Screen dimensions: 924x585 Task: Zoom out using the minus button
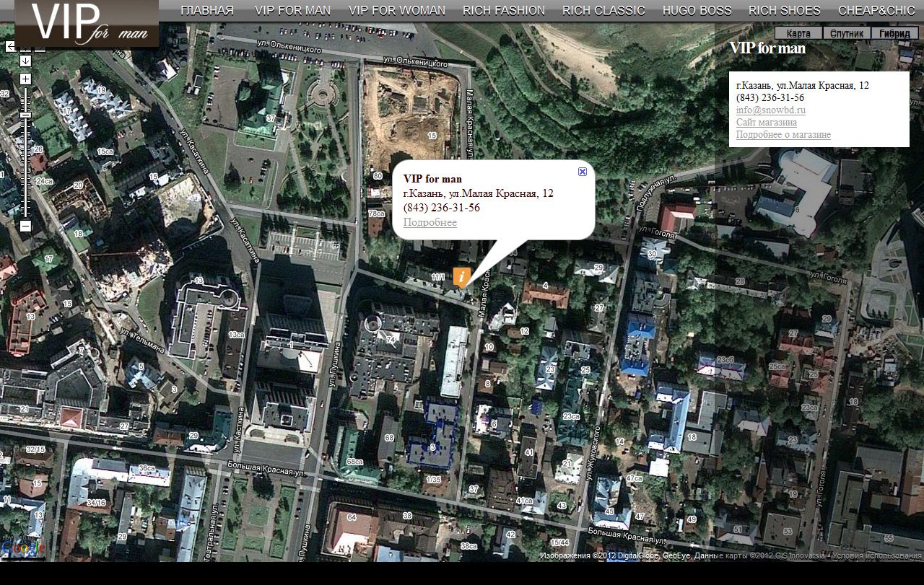[25, 226]
